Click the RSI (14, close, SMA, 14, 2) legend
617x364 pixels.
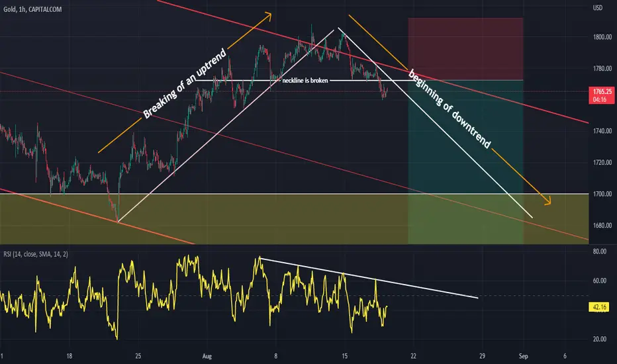[x=36, y=254]
